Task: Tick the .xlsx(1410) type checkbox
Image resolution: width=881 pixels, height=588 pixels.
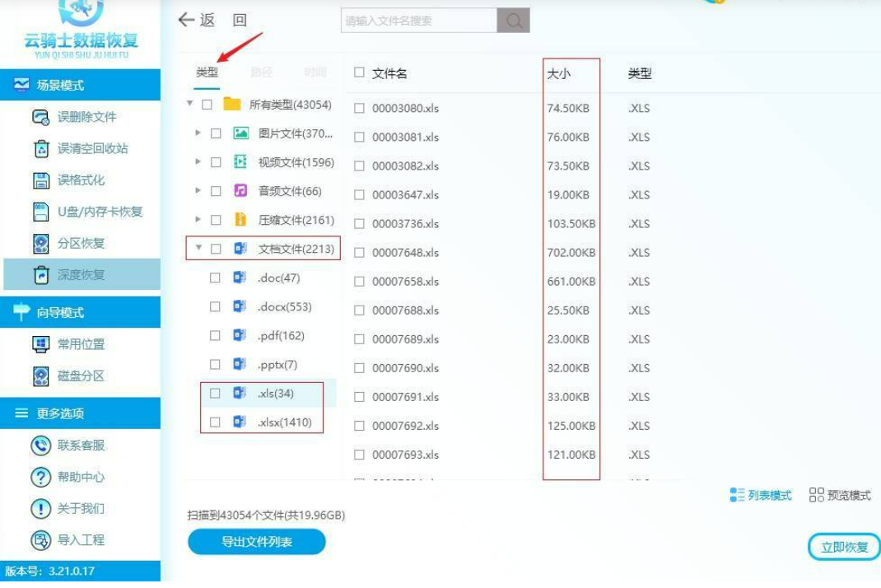Action: (x=215, y=422)
